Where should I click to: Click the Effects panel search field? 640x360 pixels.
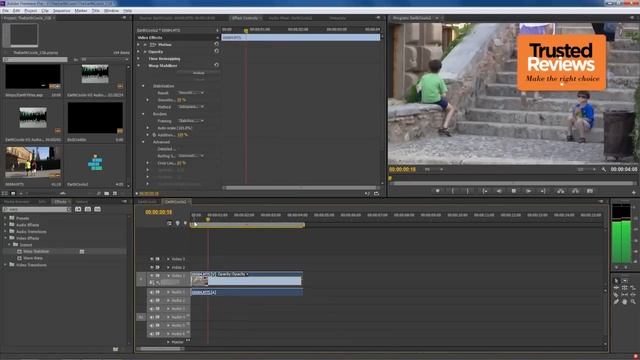37,209
